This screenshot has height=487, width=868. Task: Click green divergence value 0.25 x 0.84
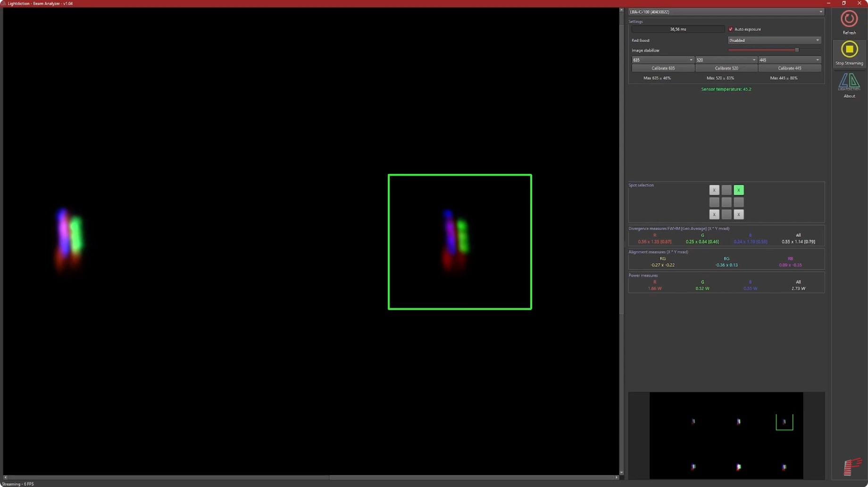tap(702, 242)
